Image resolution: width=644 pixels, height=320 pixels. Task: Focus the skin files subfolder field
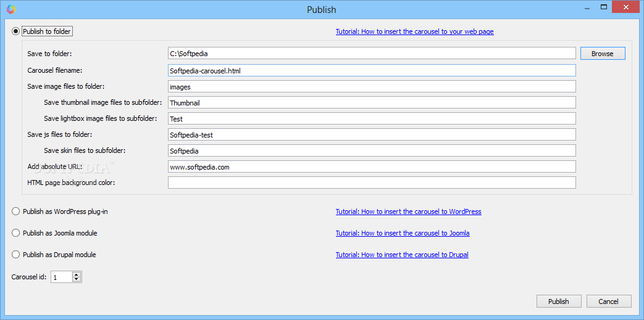(372, 150)
